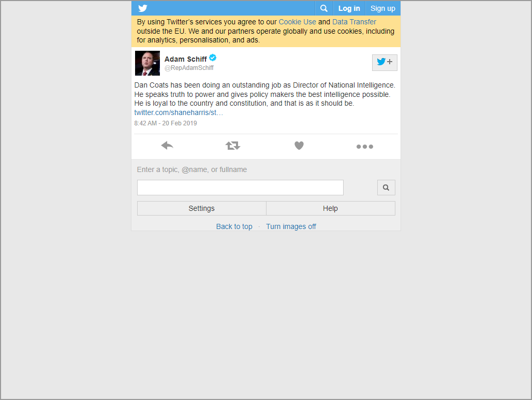
Task: Open the @RepAdamSchiff handle
Action: pyautogui.click(x=189, y=68)
